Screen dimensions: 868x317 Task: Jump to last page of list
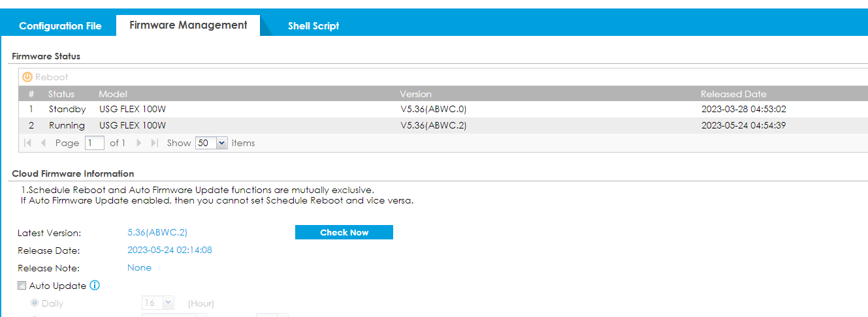[x=154, y=143]
